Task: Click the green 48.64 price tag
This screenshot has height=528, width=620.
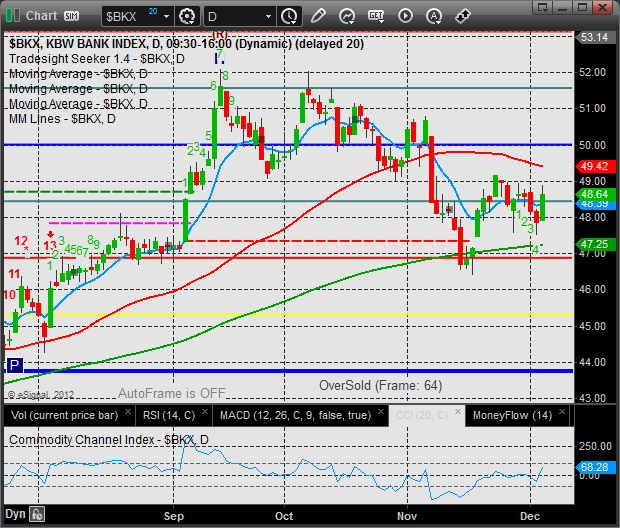Action: coord(595,194)
